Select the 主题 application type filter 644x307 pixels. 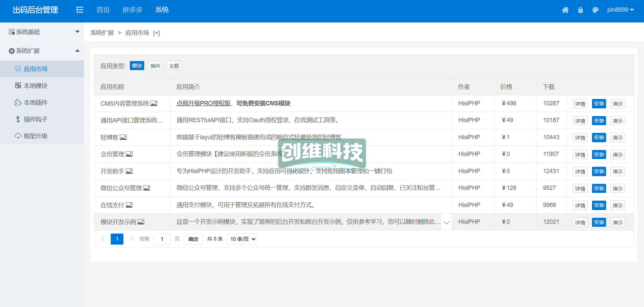click(174, 66)
